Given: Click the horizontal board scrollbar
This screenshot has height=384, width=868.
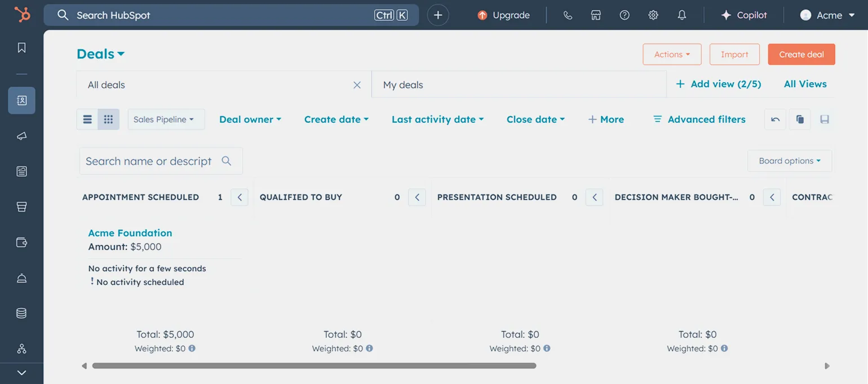Looking at the screenshot, I should pos(314,366).
